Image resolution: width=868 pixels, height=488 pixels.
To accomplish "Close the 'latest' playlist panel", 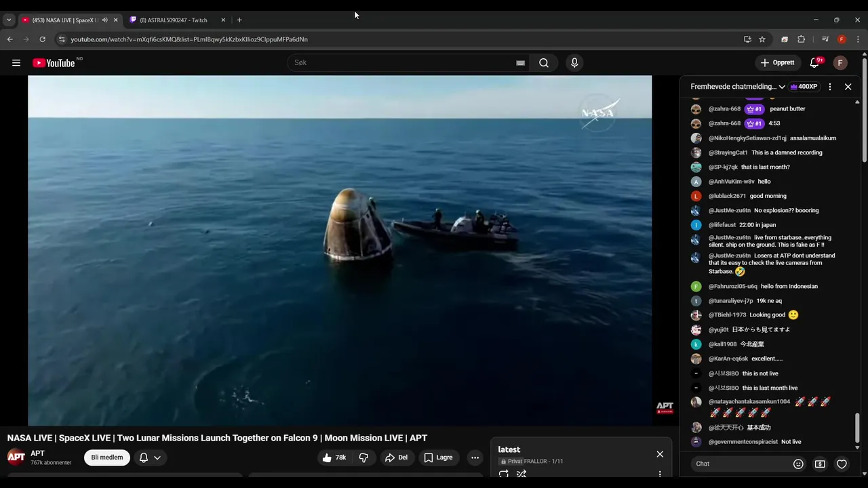I will click(x=660, y=454).
